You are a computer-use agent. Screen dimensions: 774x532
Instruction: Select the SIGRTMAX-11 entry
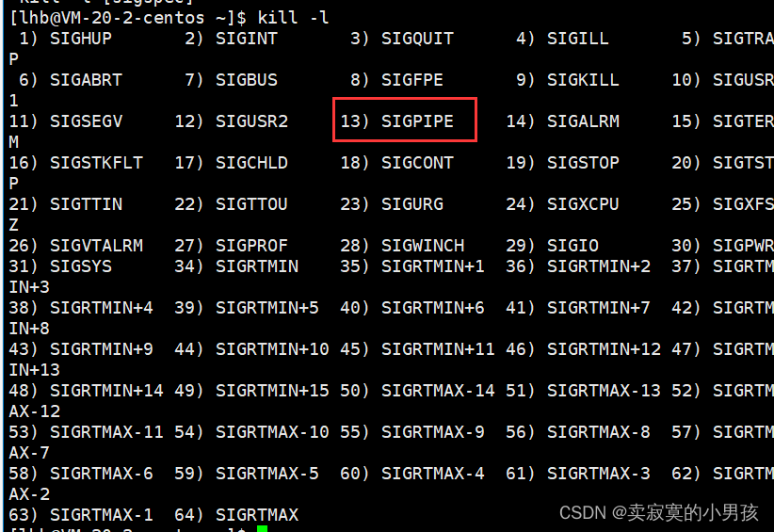tap(106, 432)
